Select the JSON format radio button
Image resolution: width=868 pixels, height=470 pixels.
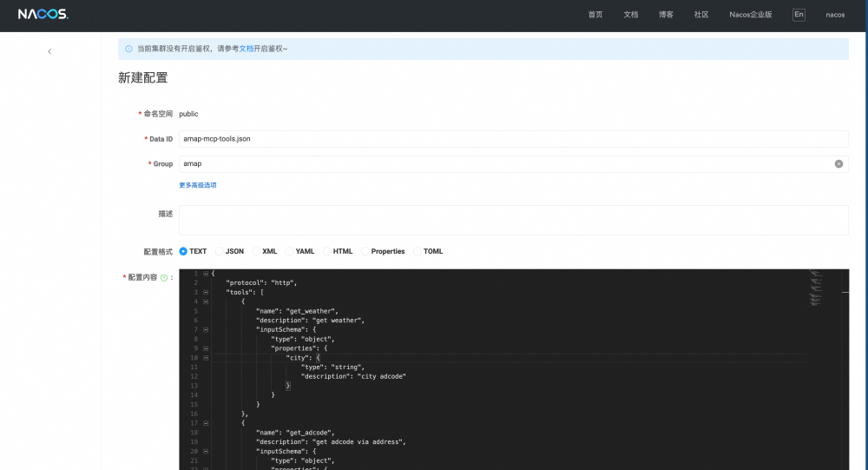[220, 251]
